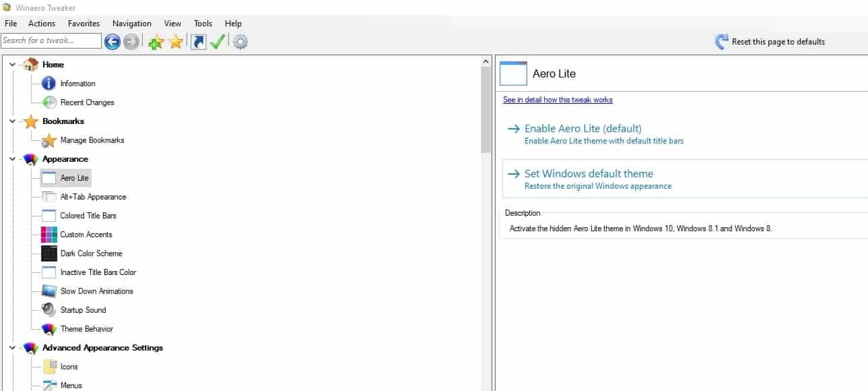
Task: Select Custom Accents label
Action: click(x=86, y=235)
